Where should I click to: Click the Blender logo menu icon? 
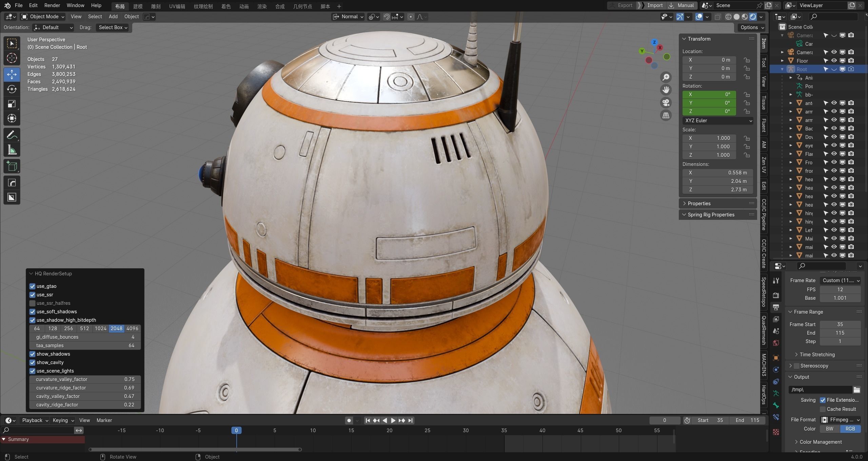click(x=7, y=5)
